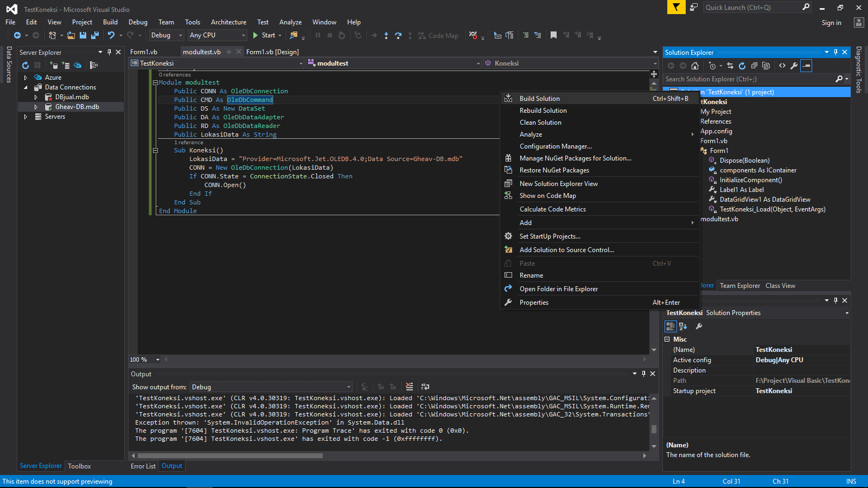Adjust the editor zoom level control

coord(143,359)
